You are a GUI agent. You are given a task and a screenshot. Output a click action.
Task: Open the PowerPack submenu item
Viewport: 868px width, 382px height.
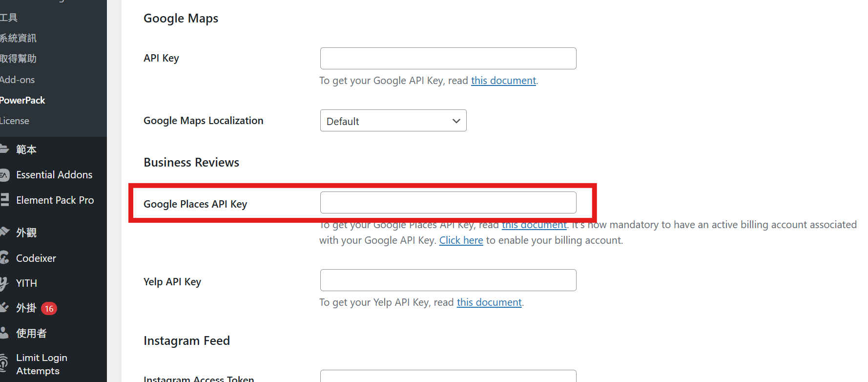(x=22, y=100)
